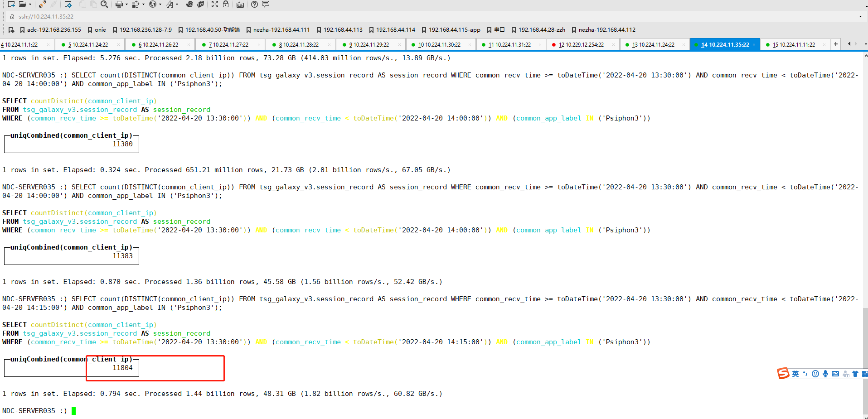Click the New Session toolbar icon

tap(11, 4)
